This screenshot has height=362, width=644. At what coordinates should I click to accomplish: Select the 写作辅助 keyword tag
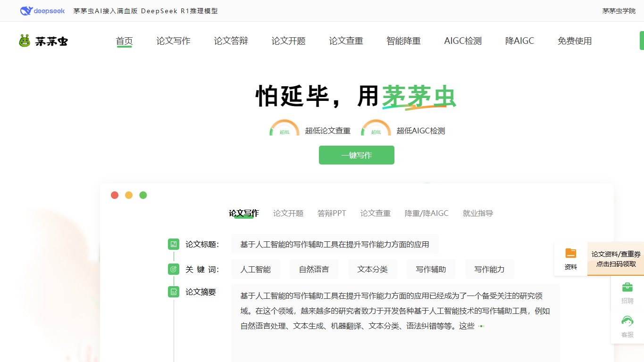[x=431, y=269]
